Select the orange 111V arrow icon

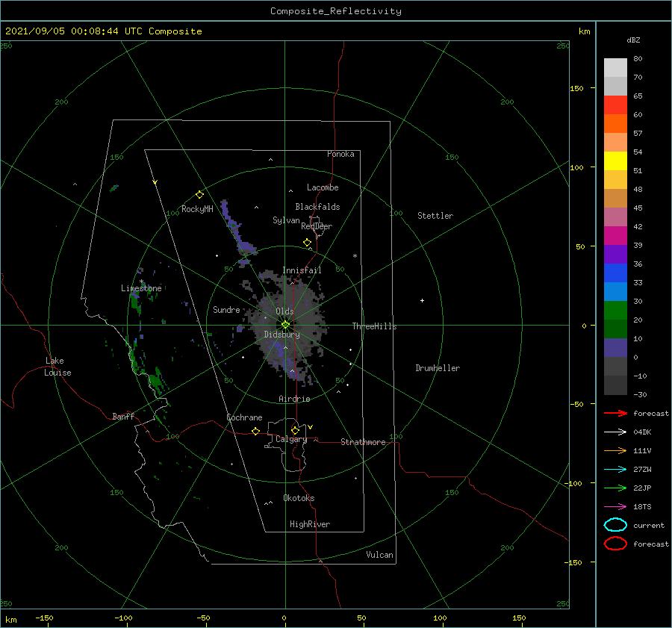(615, 450)
